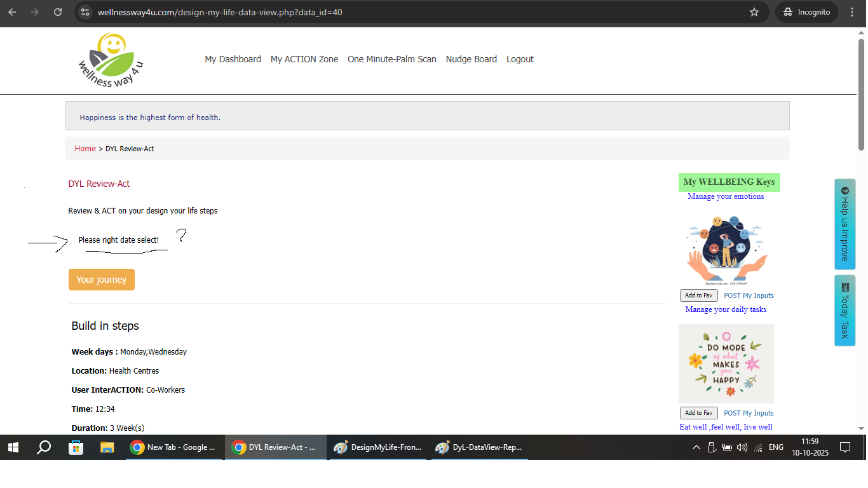
Task: Open Microsoft Store from taskbar
Action: [76, 447]
